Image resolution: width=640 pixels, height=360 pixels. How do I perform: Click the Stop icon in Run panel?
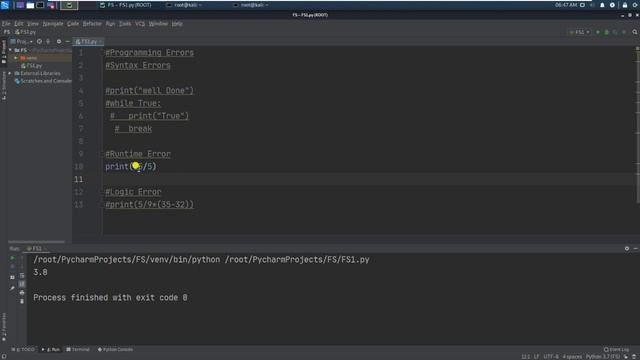12,267
